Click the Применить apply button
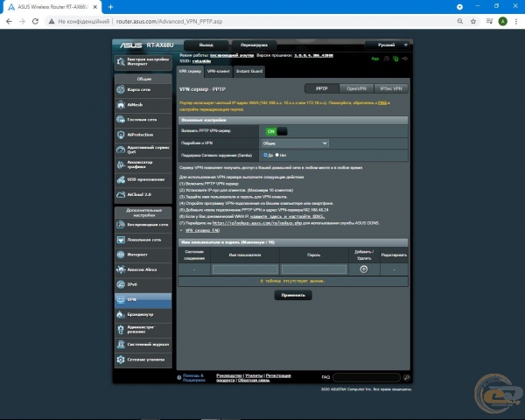 pos(293,295)
